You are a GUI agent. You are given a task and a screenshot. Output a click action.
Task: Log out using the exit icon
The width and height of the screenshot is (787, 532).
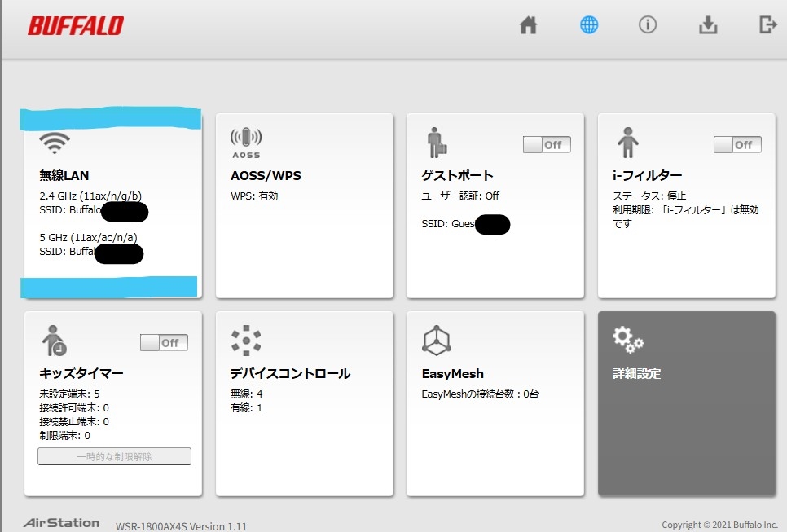(x=768, y=24)
